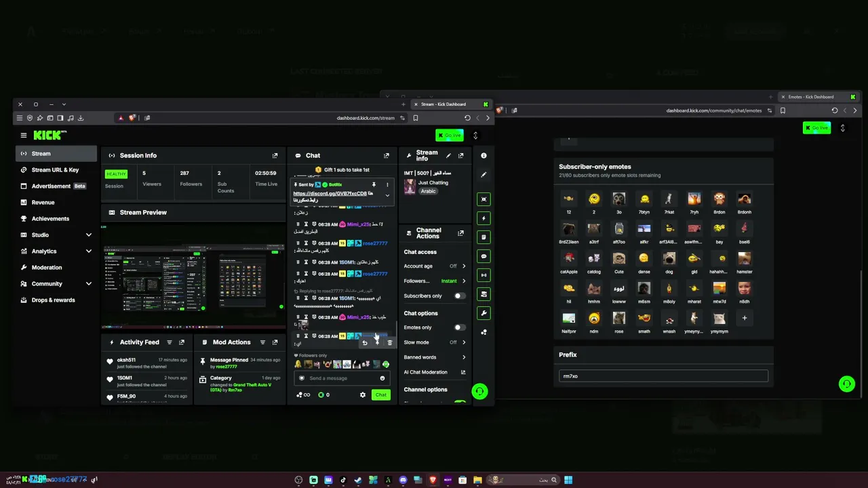Open File Explorer from the taskbar
This screenshot has width=868, height=488.
click(x=477, y=481)
